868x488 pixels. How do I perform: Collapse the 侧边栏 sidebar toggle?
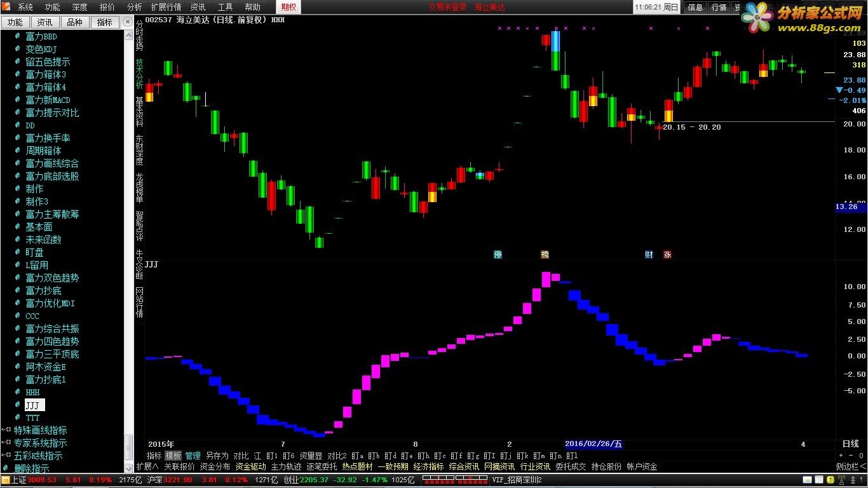click(x=851, y=466)
